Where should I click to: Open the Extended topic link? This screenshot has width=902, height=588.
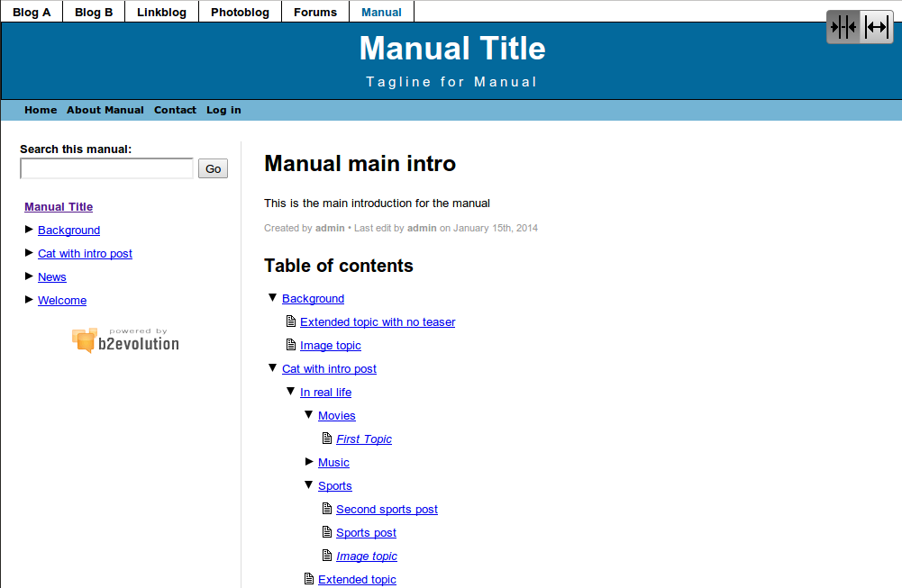click(357, 579)
